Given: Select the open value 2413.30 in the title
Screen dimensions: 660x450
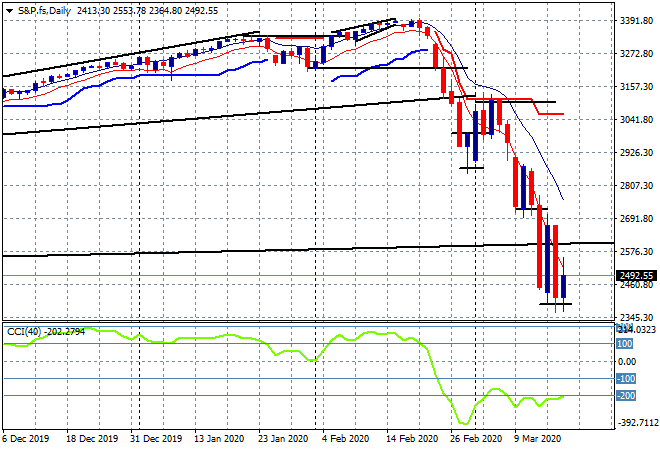Looking at the screenshot, I should (x=93, y=11).
